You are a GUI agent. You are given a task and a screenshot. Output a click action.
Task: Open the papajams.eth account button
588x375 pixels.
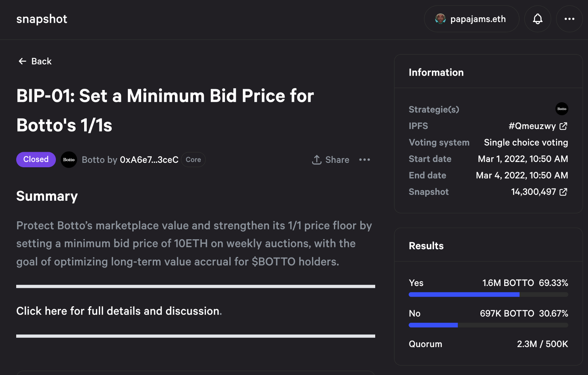click(472, 19)
